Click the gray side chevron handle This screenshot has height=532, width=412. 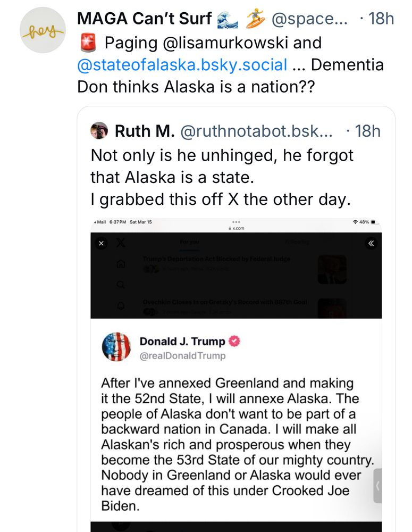(x=377, y=486)
